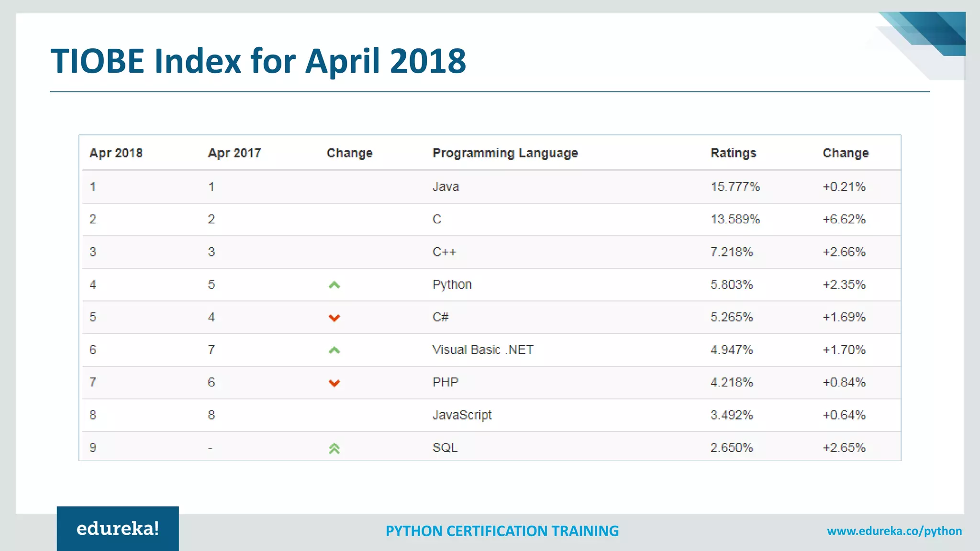Click the Python Certification Training footer text
This screenshot has height=551, width=980.
coord(502,531)
